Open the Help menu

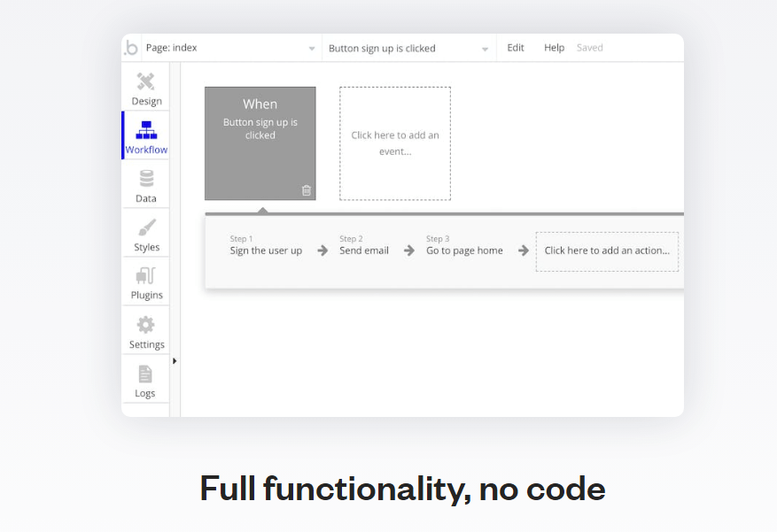point(554,48)
